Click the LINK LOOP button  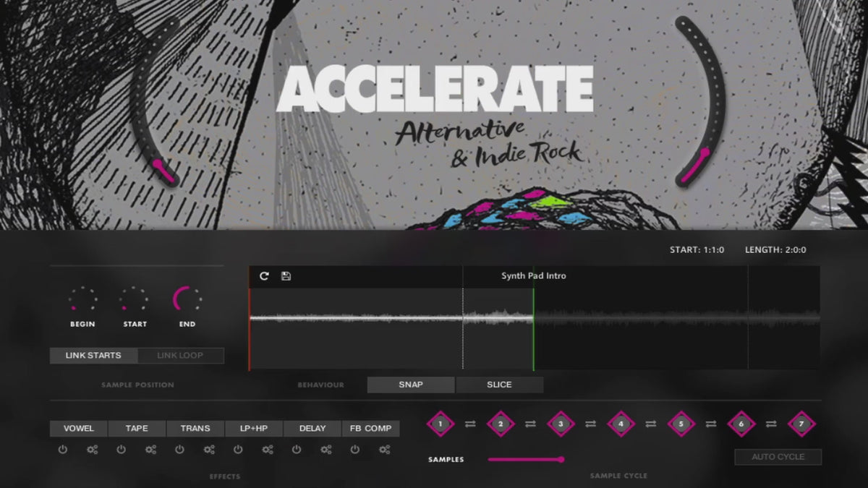[x=180, y=356]
